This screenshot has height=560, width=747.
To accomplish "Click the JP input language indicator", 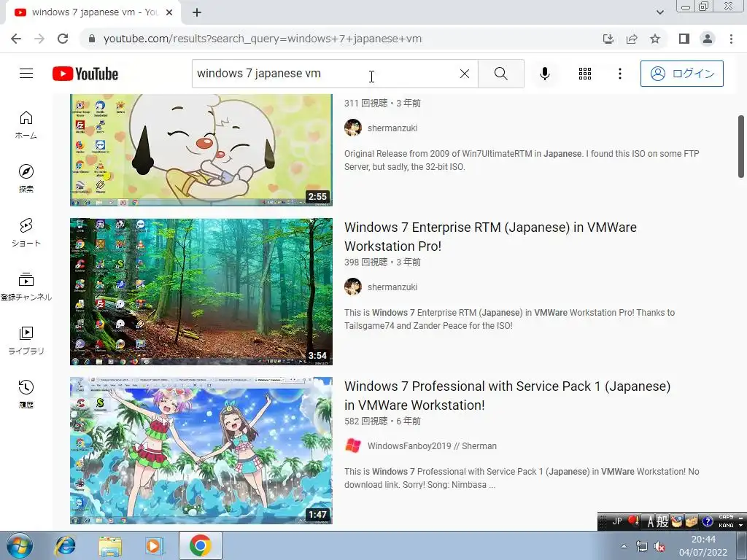I will coord(616,521).
